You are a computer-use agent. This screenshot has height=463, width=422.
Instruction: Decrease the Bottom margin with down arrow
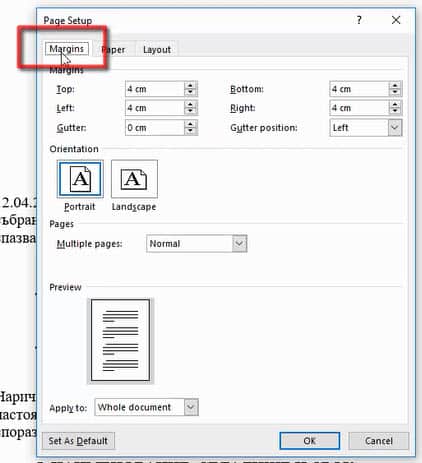395,92
